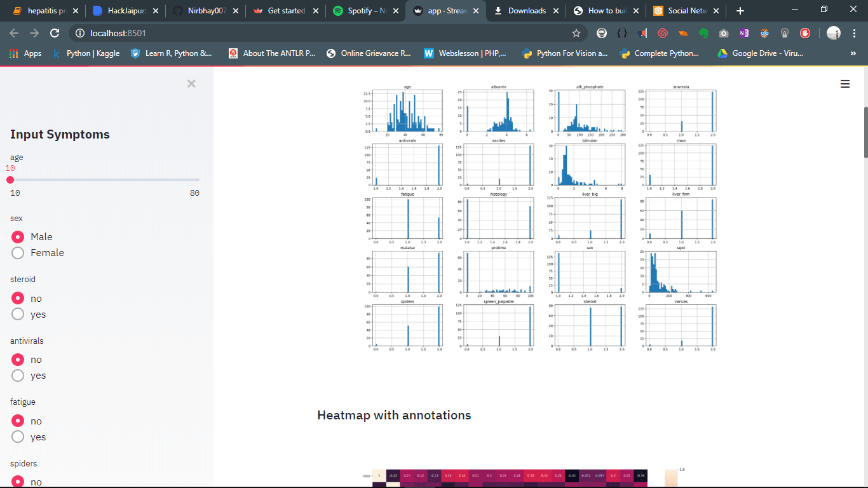Click the sgot histogram chart
This screenshot has height=488, width=868.
(x=680, y=271)
